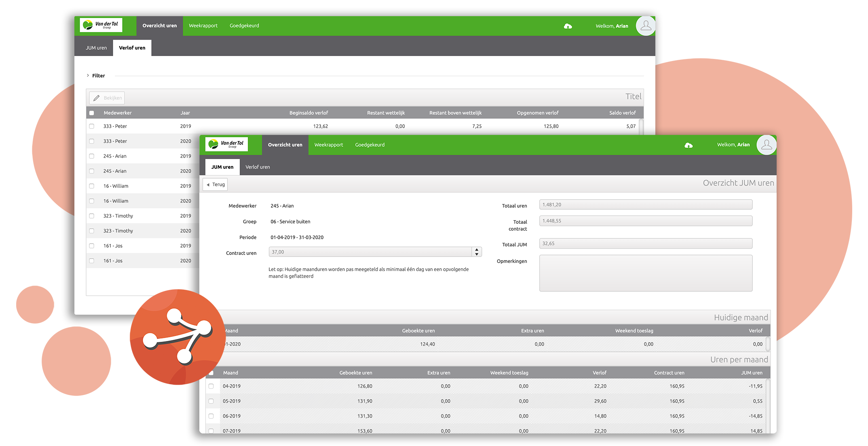Sort by Restant wettelijk column
The image size is (868, 446).
pos(386,113)
